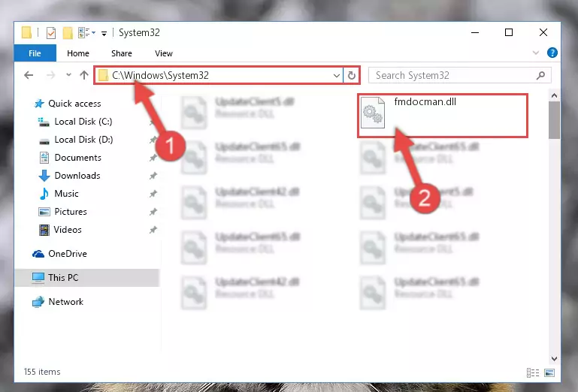
Task: Open Music in the navigation pane
Action: [59, 194]
